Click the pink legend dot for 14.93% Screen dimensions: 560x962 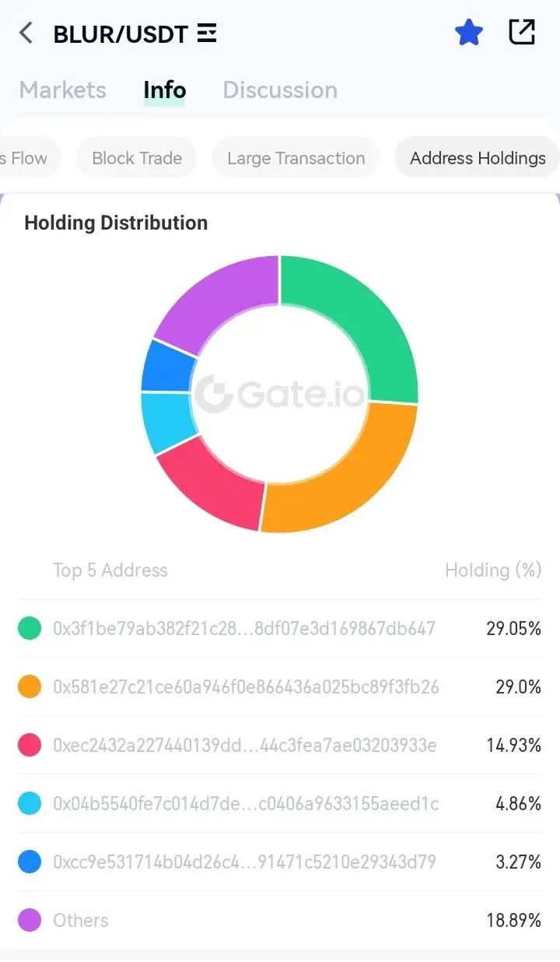(30, 745)
